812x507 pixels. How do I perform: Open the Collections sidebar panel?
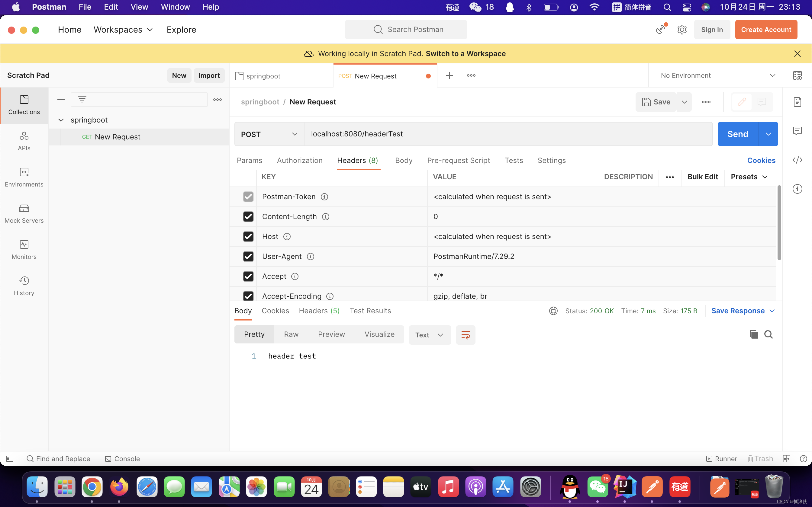point(24,105)
